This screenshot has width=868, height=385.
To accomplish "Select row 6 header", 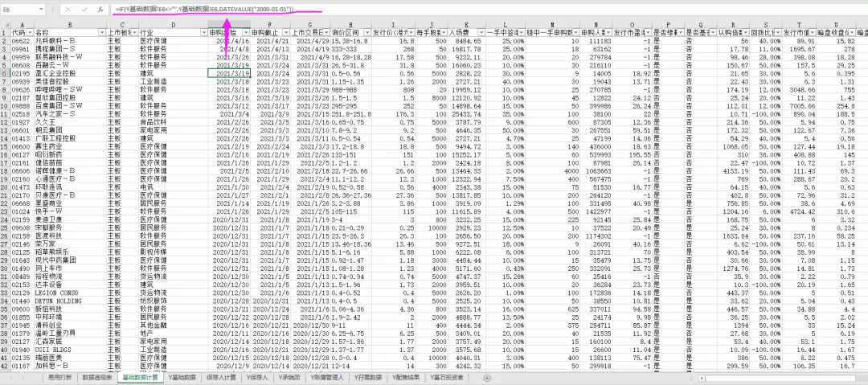I will [x=6, y=73].
